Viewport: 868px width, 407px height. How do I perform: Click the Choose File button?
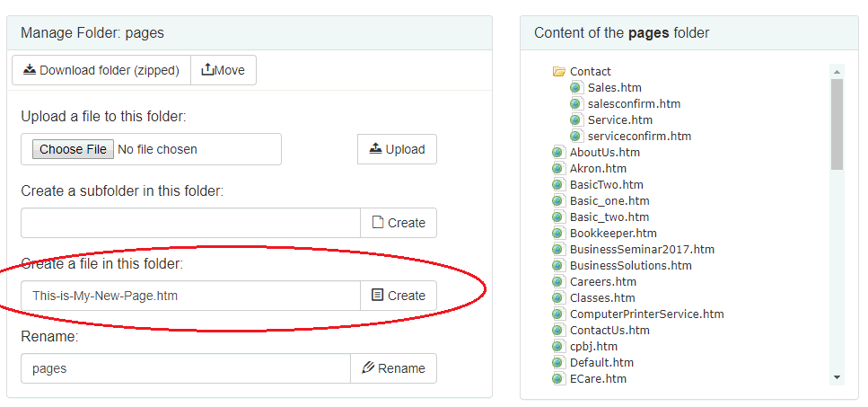[x=73, y=149]
